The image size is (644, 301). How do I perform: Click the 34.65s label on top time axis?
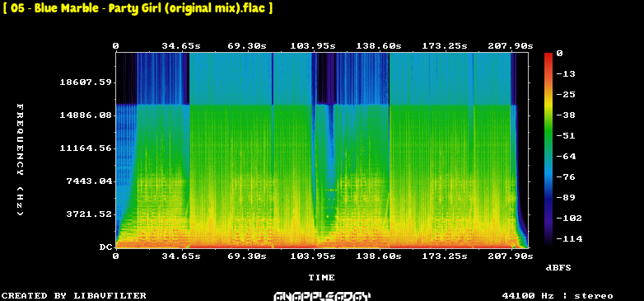[x=180, y=46]
